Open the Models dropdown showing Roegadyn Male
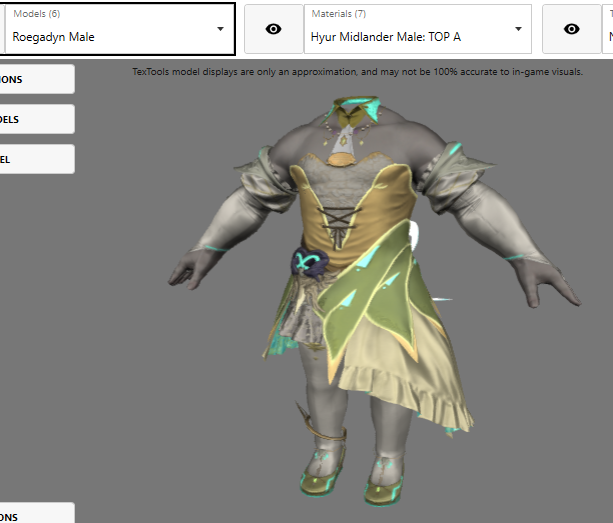This screenshot has width=613, height=523. [x=120, y=29]
